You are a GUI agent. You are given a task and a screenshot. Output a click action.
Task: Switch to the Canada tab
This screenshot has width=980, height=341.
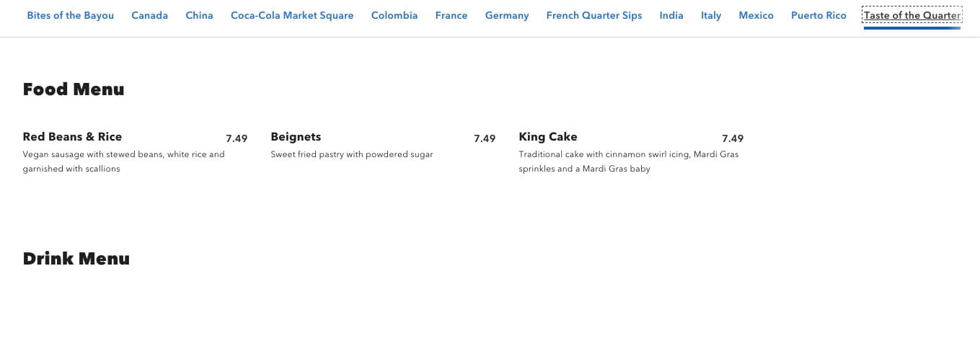click(149, 15)
